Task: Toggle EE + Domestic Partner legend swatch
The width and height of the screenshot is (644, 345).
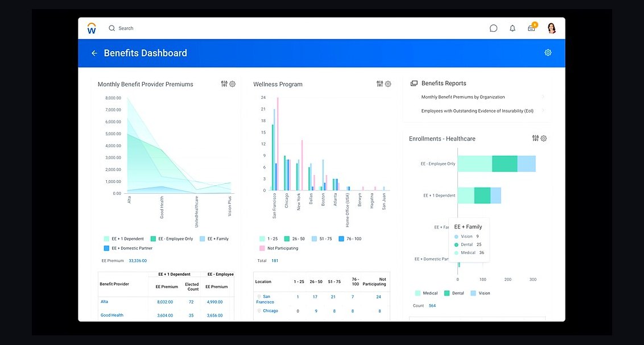Action: click(x=107, y=248)
